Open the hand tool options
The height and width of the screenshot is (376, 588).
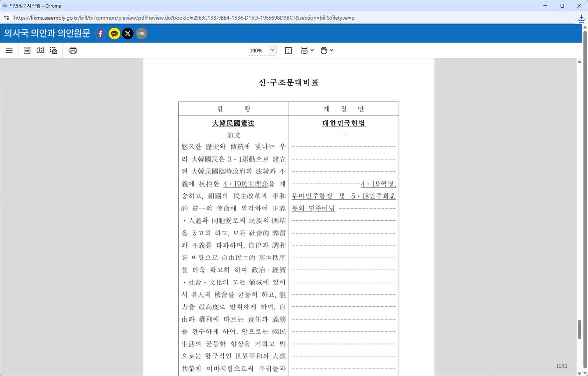[327, 50]
